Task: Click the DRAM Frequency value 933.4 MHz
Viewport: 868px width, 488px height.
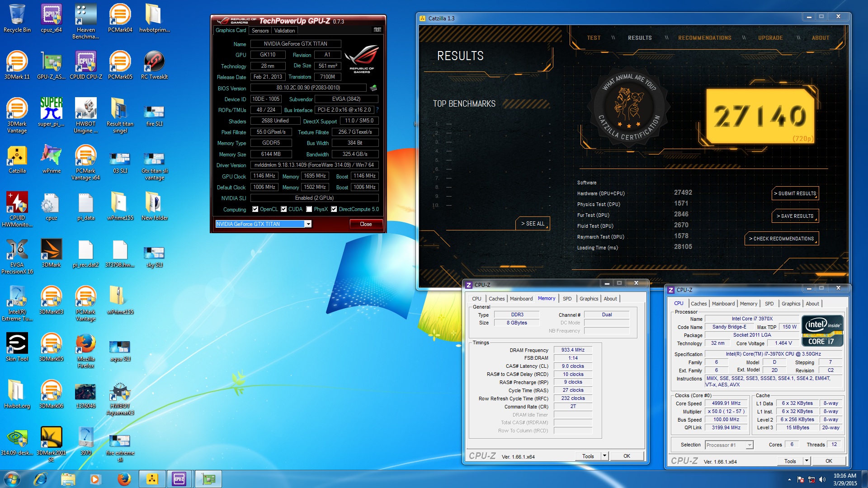Action: (x=573, y=350)
